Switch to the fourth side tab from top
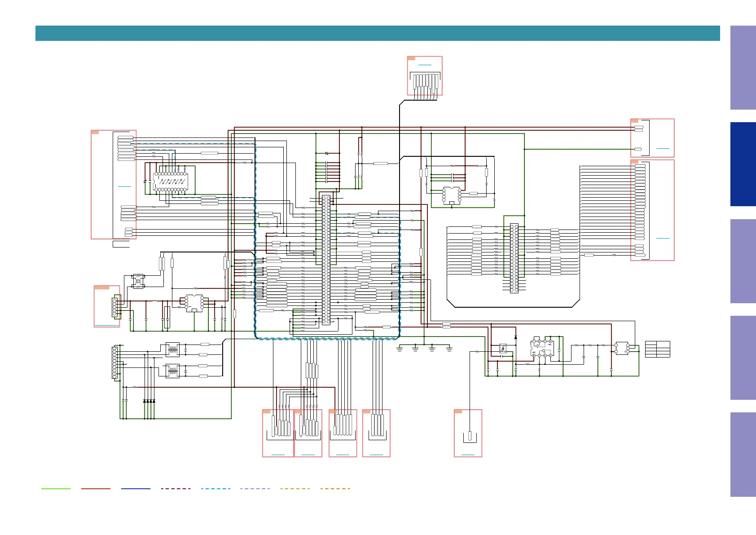The width and height of the screenshot is (756, 535). [x=743, y=358]
